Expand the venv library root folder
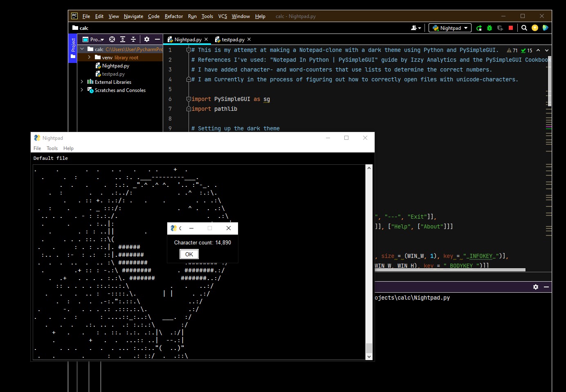Screen dimensions: 566x392 pyautogui.click(x=89, y=57)
